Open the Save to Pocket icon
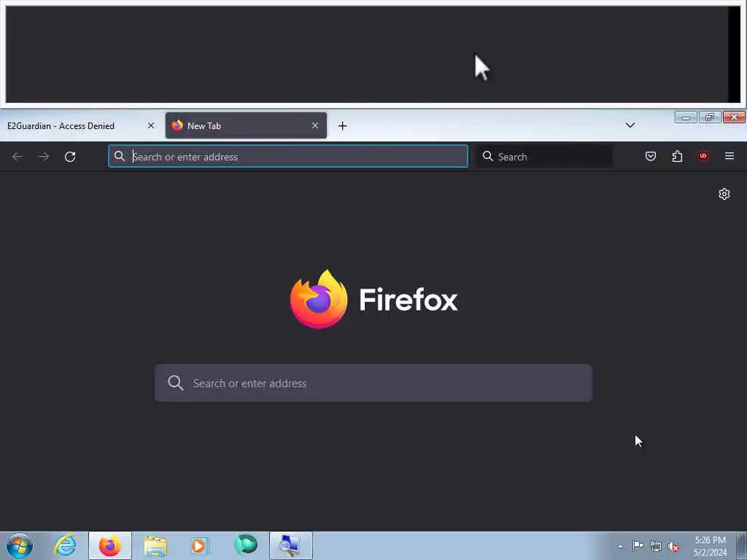Image resolution: width=747 pixels, height=560 pixels. [651, 156]
